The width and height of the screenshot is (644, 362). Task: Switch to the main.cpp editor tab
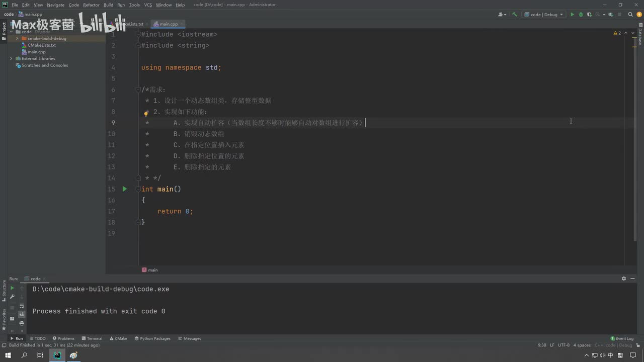[x=169, y=24]
